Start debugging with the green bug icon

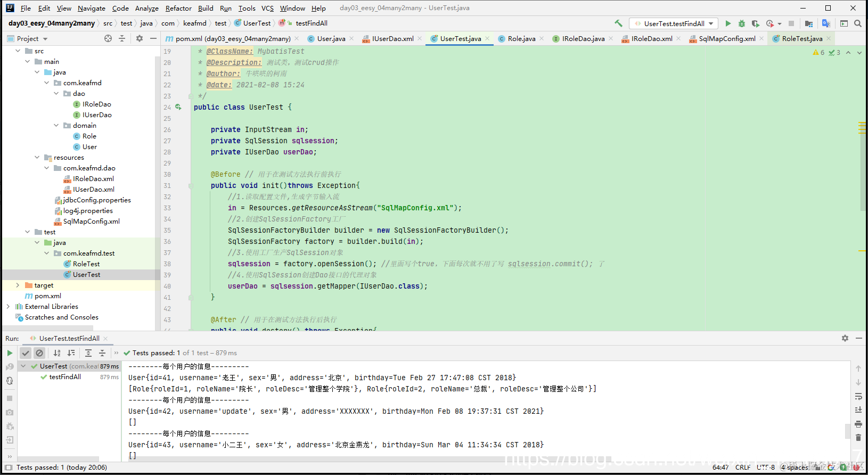click(742, 23)
